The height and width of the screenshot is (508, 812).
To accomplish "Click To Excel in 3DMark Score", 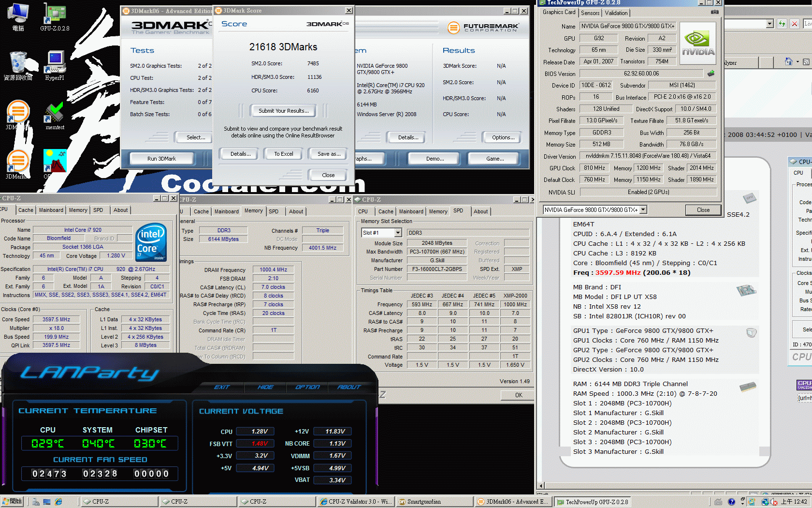I will (x=284, y=154).
